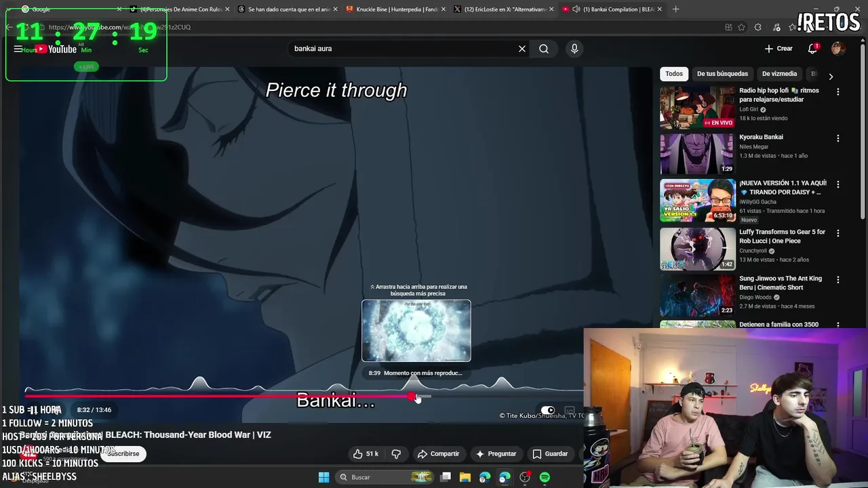Viewport: 868px width, 488px height.
Task: Close the Google tab
Action: pos(119,9)
